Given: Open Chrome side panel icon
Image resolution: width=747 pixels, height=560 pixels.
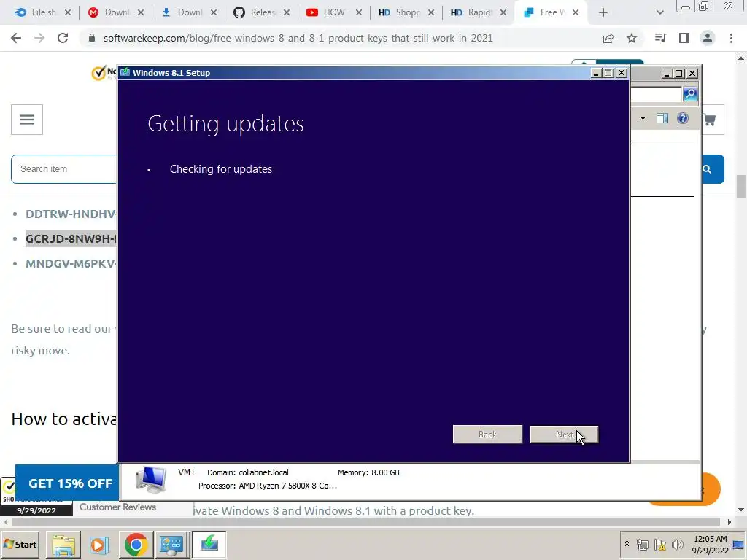Looking at the screenshot, I should 684,38.
